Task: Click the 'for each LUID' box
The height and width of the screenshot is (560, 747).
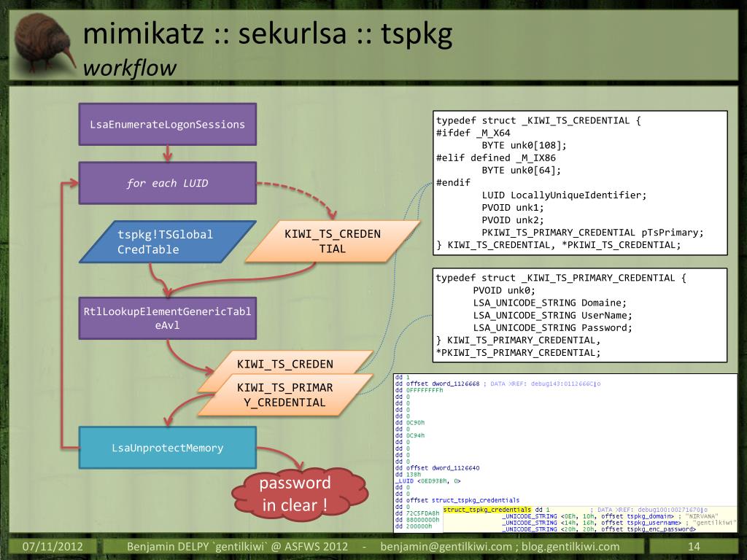Action: coord(168,183)
